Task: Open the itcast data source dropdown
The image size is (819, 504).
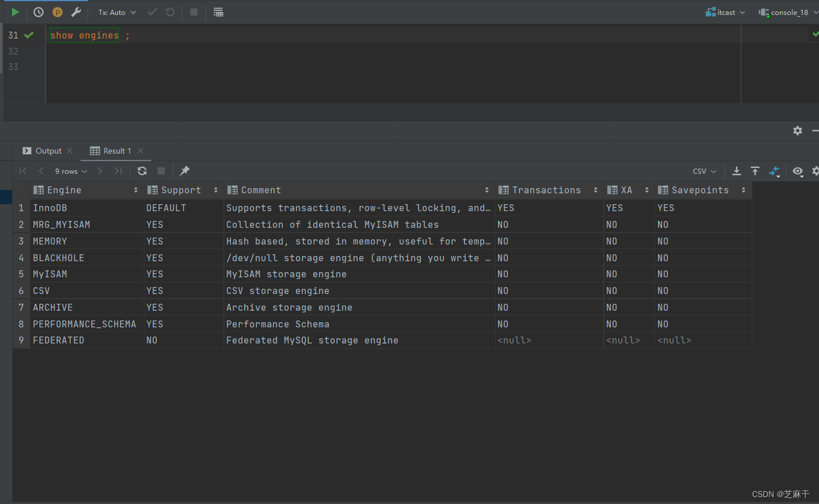Action: (725, 12)
